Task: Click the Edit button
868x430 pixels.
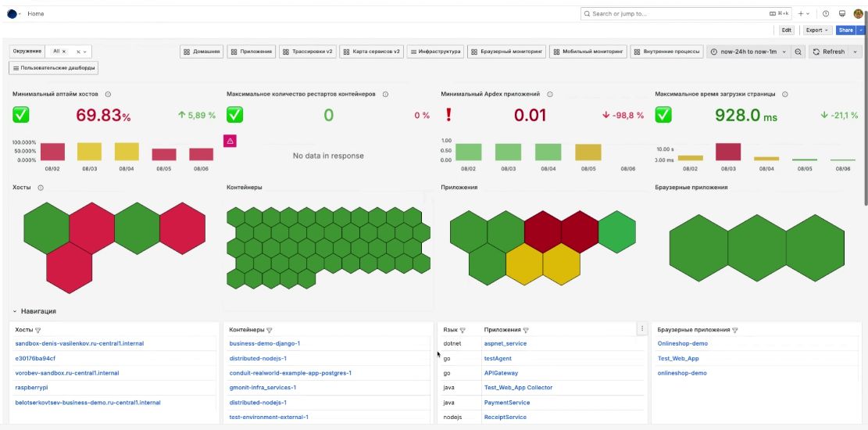Action: coord(788,30)
